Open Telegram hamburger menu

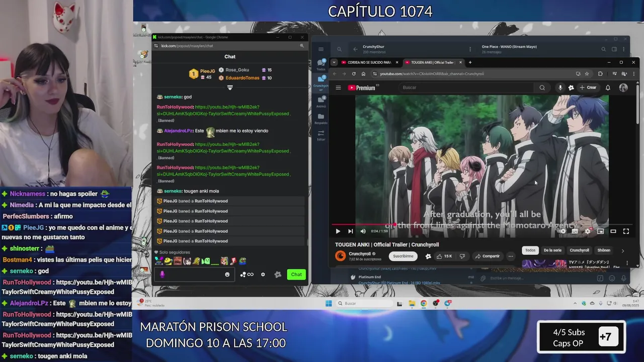pyautogui.click(x=320, y=49)
